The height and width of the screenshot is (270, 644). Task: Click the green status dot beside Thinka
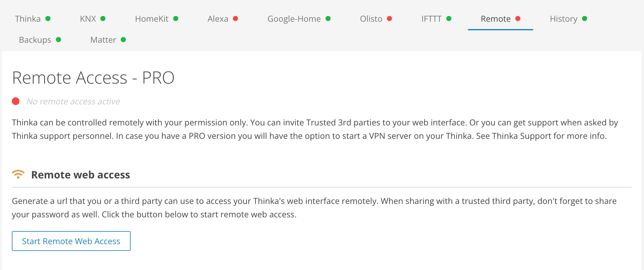(48, 19)
